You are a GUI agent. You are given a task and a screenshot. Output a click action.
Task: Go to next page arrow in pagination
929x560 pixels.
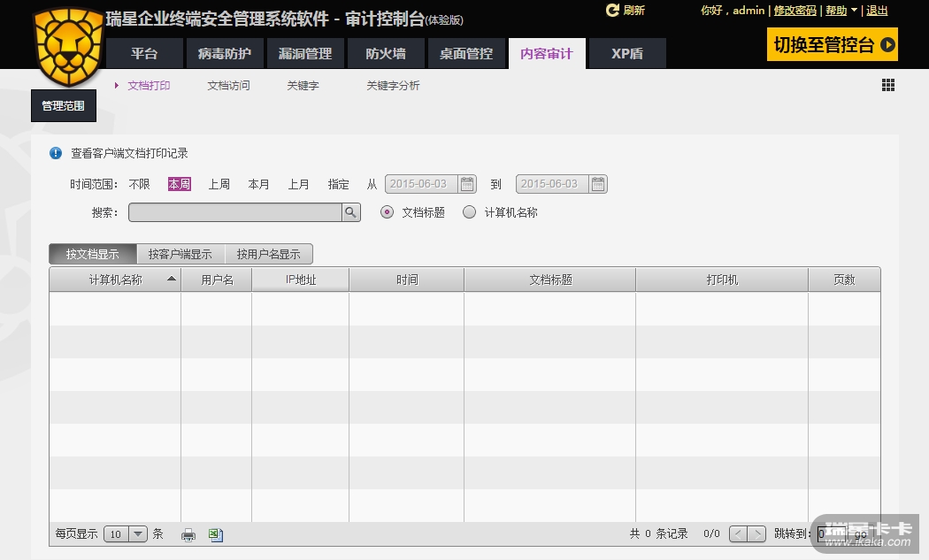(x=757, y=534)
